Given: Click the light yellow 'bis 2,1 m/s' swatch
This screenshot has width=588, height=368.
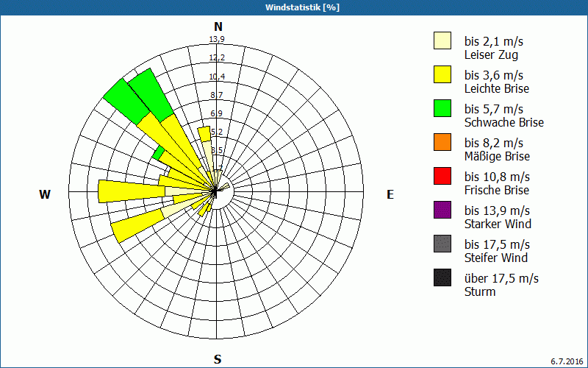Looking at the screenshot, I should pos(442,40).
